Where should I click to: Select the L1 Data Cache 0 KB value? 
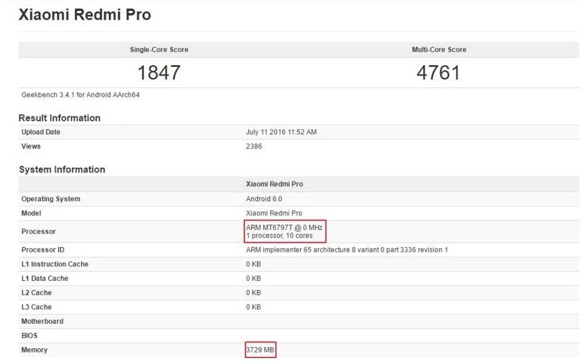(254, 278)
